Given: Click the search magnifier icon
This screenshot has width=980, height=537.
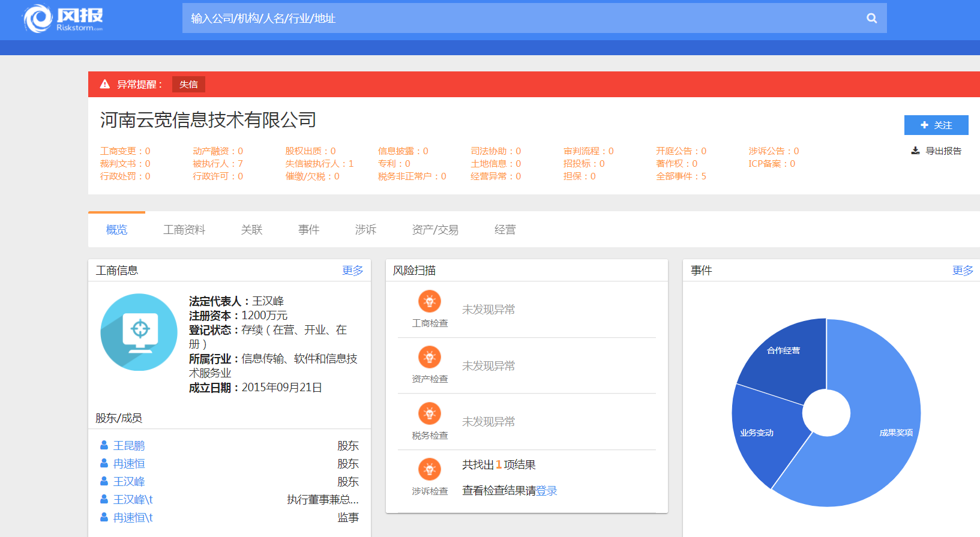Looking at the screenshot, I should click(x=872, y=19).
